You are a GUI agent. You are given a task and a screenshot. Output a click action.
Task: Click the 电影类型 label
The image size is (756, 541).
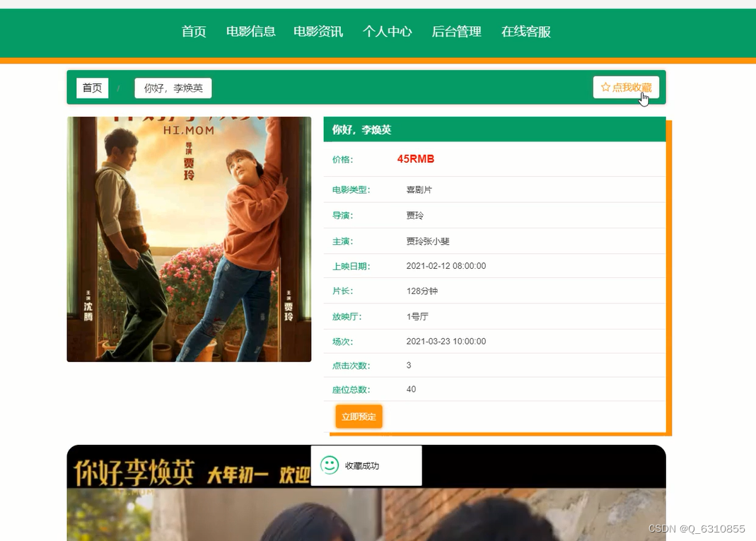[351, 190]
